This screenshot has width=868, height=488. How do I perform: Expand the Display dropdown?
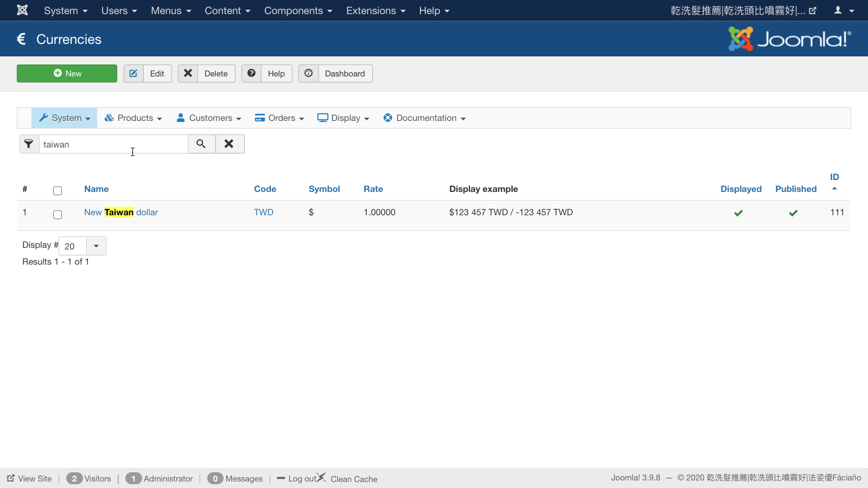[343, 118]
